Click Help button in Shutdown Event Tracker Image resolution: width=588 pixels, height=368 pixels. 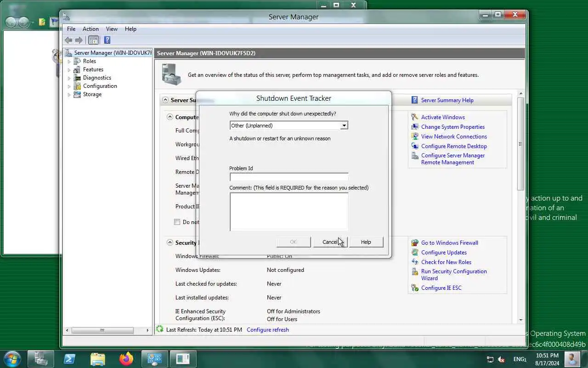[x=366, y=242]
